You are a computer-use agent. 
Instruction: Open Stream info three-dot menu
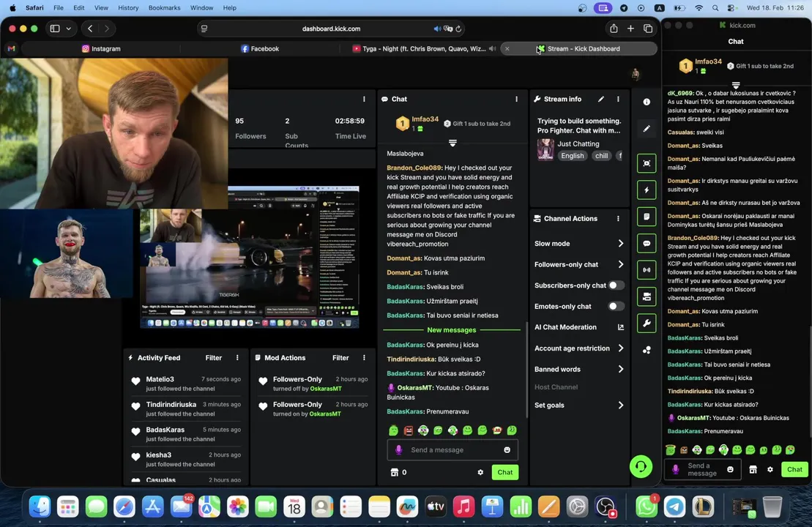(x=618, y=99)
